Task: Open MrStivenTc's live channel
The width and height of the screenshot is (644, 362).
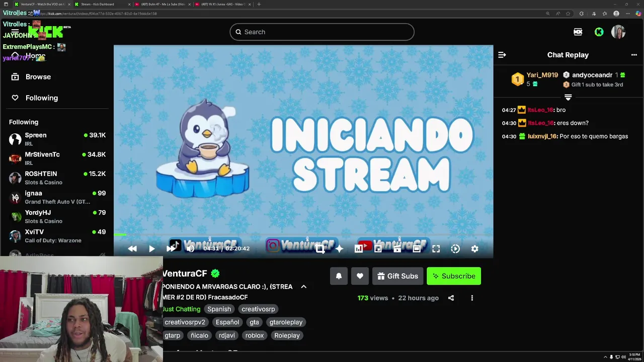Action: (x=57, y=158)
